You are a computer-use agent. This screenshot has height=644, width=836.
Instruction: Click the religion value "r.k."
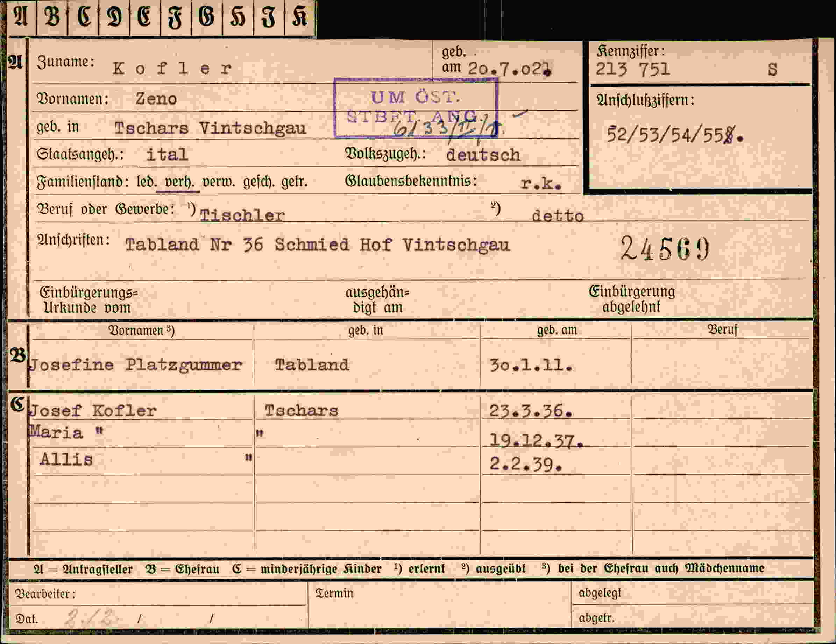point(541,184)
